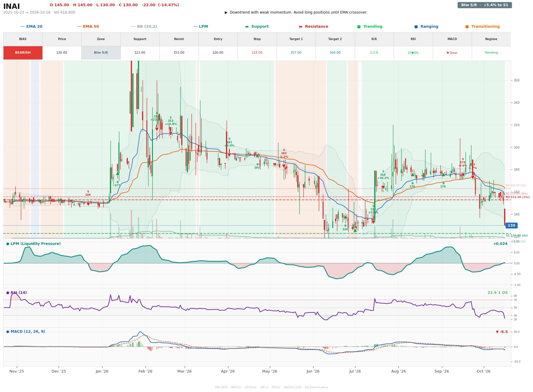Click the Entry value 126.00
The width and height of the screenshot is (533, 392).
(218, 53)
